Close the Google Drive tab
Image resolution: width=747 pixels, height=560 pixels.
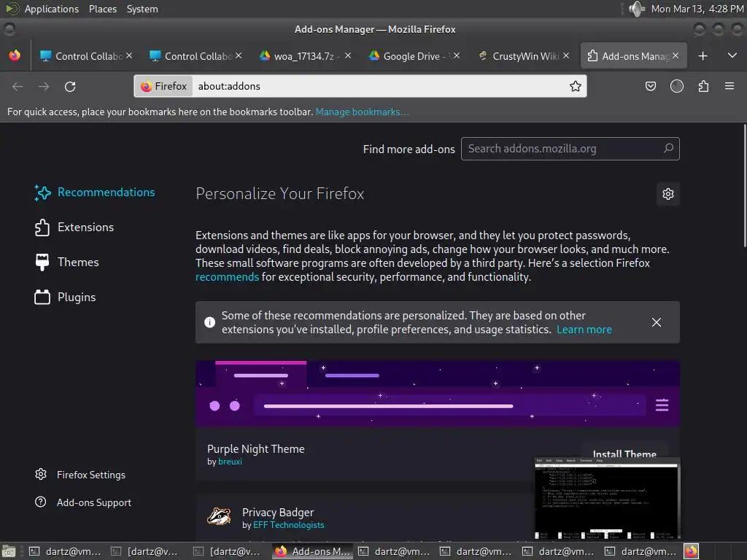457,55
